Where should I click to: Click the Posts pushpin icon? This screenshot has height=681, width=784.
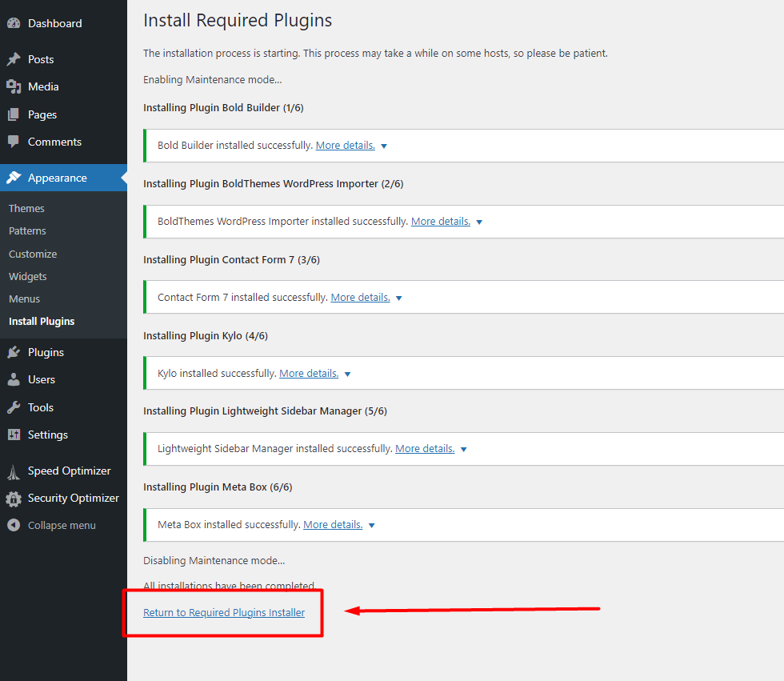(x=14, y=59)
